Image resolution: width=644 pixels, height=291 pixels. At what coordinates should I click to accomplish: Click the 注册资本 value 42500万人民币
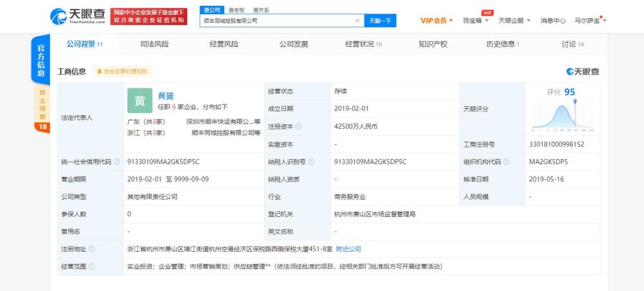pos(356,127)
